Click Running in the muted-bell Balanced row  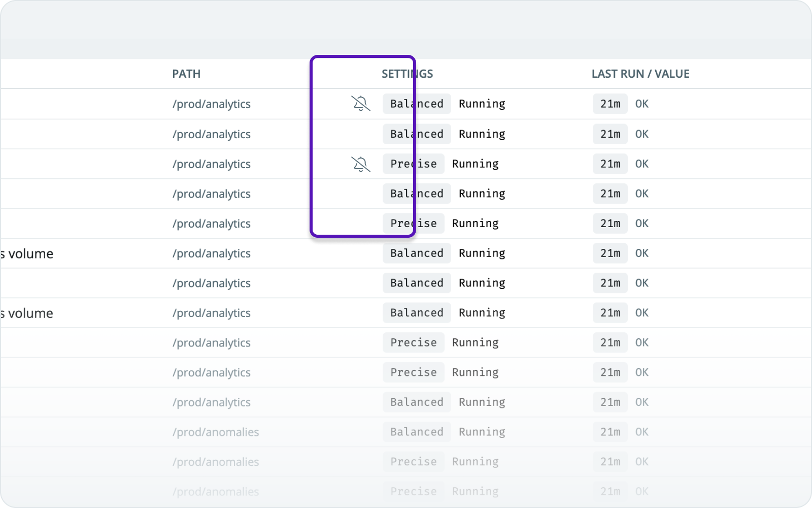coord(482,104)
